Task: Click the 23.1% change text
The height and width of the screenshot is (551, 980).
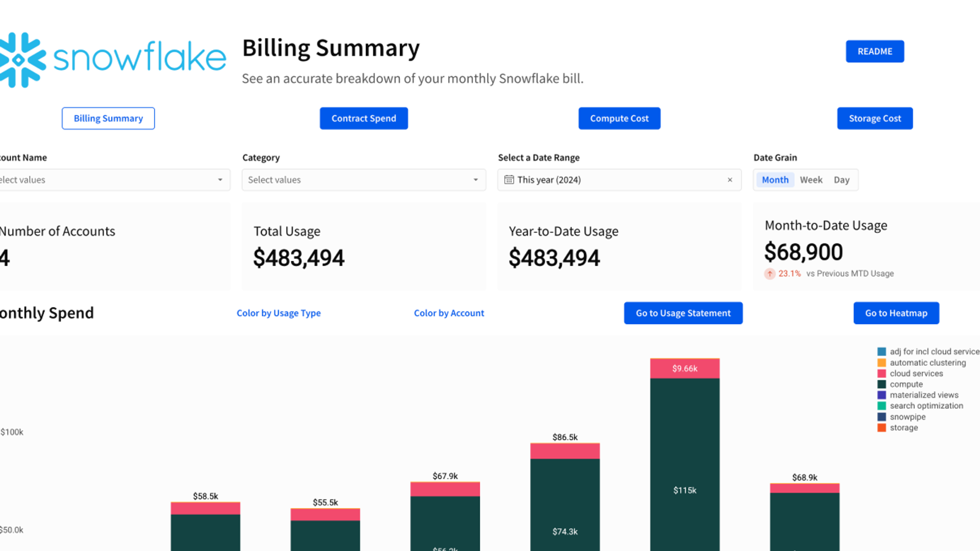Action: click(x=789, y=273)
